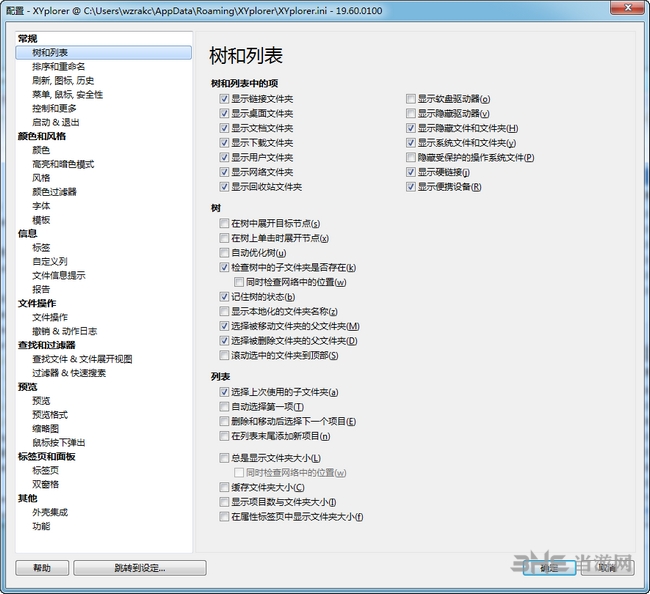Open the 双窗格 settings page

46,485
